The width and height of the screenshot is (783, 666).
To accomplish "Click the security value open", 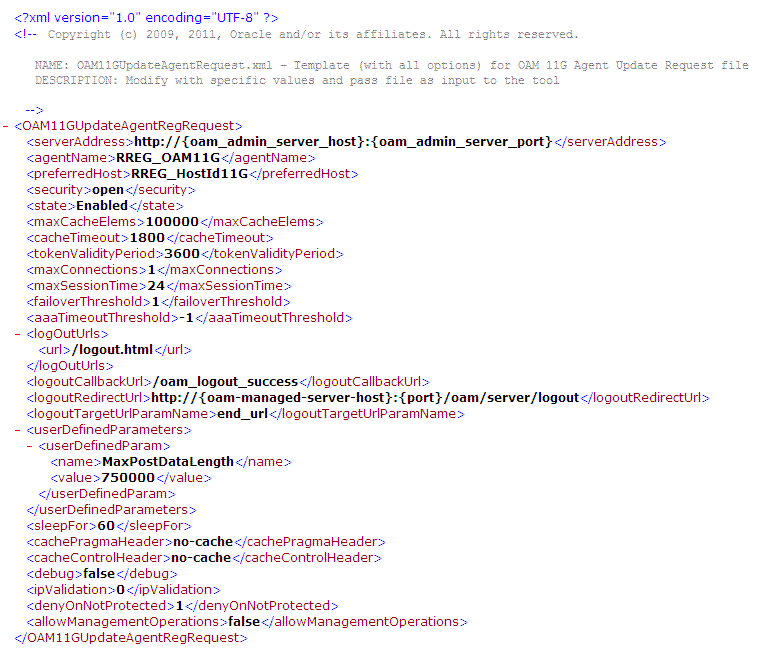I will point(108,190).
